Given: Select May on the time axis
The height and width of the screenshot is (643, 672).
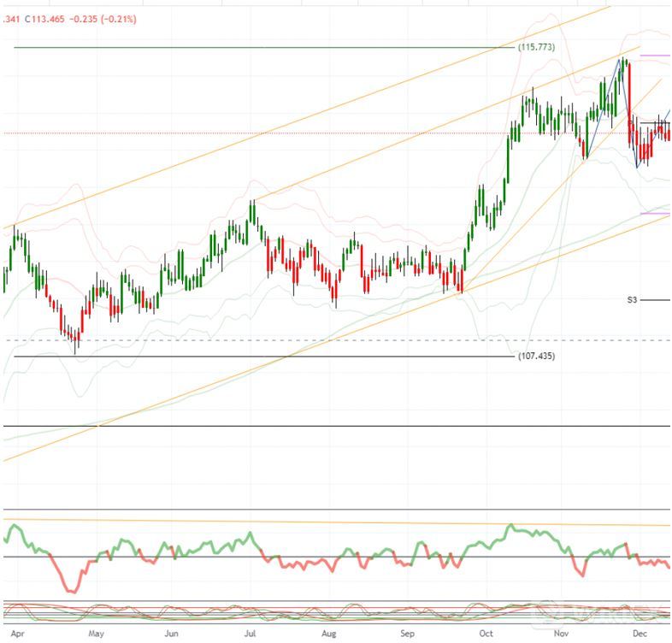Looking at the screenshot, I should pyautogui.click(x=96, y=634).
